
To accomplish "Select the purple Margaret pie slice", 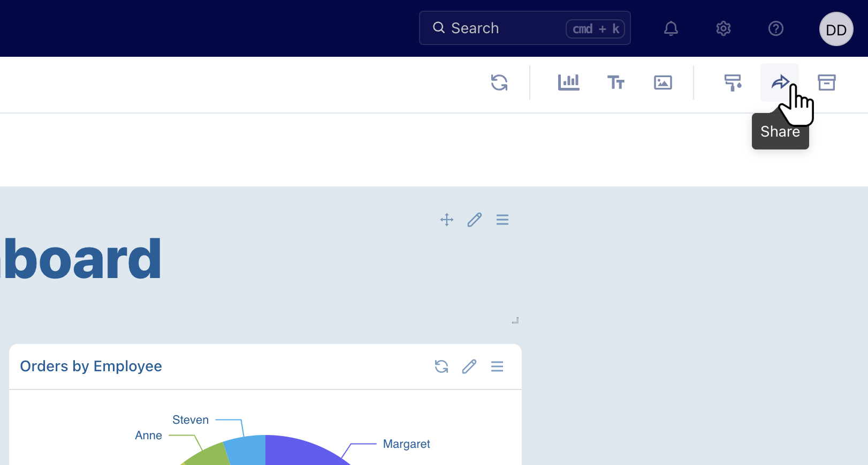I will coord(300,453).
